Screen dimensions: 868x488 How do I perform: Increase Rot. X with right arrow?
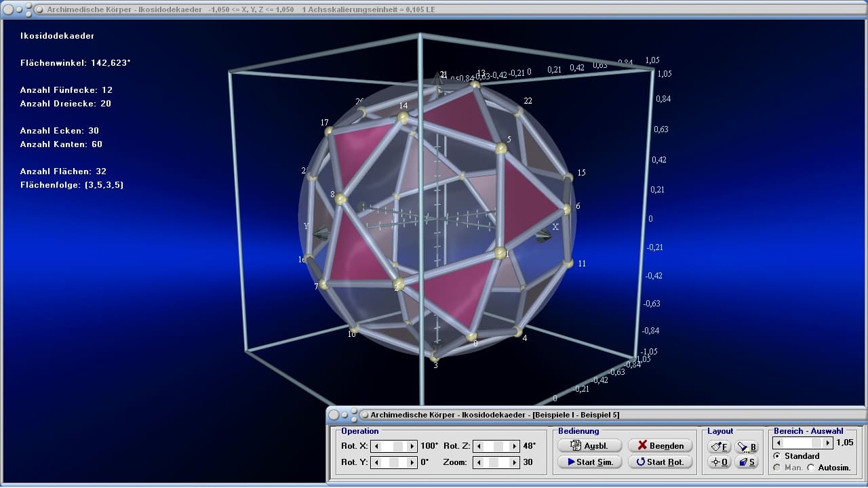tap(412, 446)
